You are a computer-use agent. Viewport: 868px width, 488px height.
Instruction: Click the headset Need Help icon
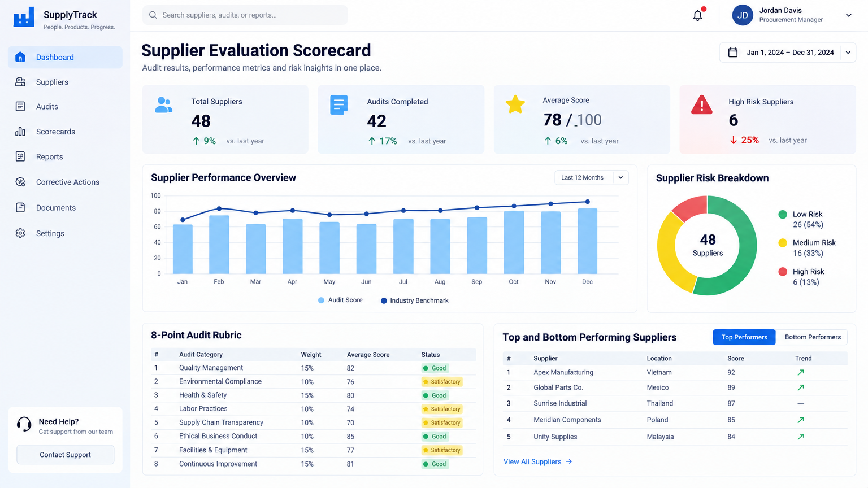tap(24, 424)
